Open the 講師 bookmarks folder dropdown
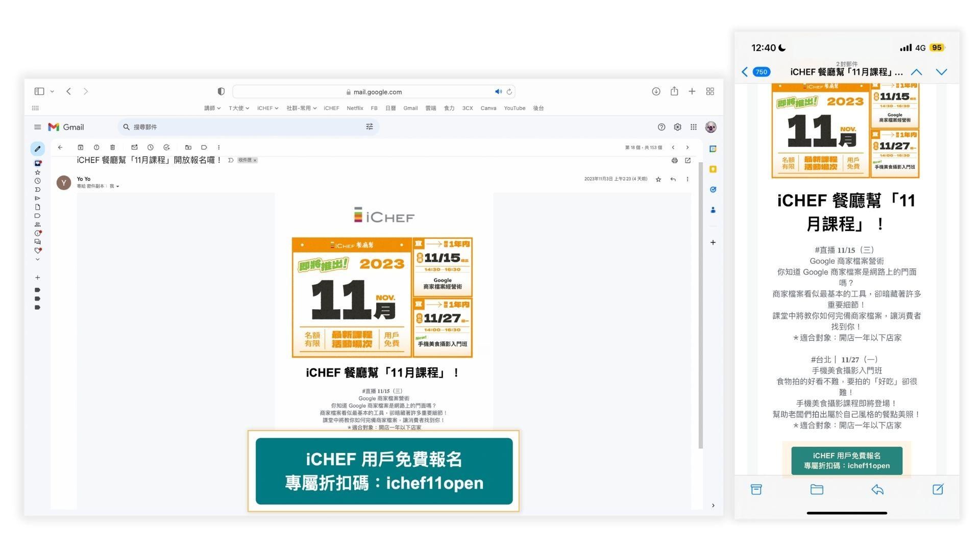The image size is (980, 551). (212, 108)
